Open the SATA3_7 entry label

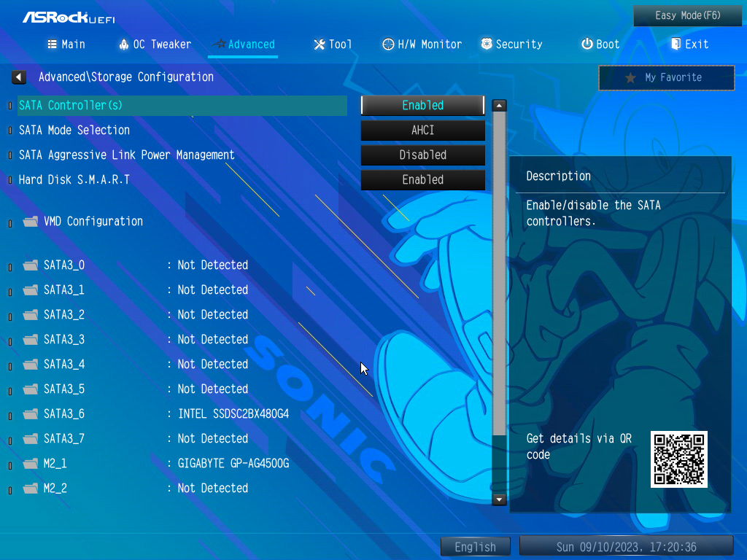point(64,438)
